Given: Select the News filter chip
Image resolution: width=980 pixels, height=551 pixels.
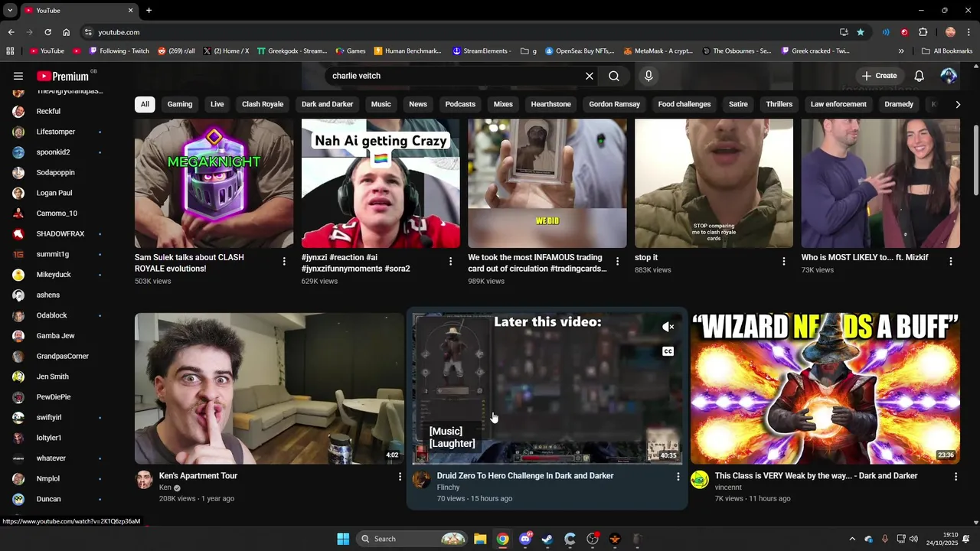Looking at the screenshot, I should click(x=418, y=104).
